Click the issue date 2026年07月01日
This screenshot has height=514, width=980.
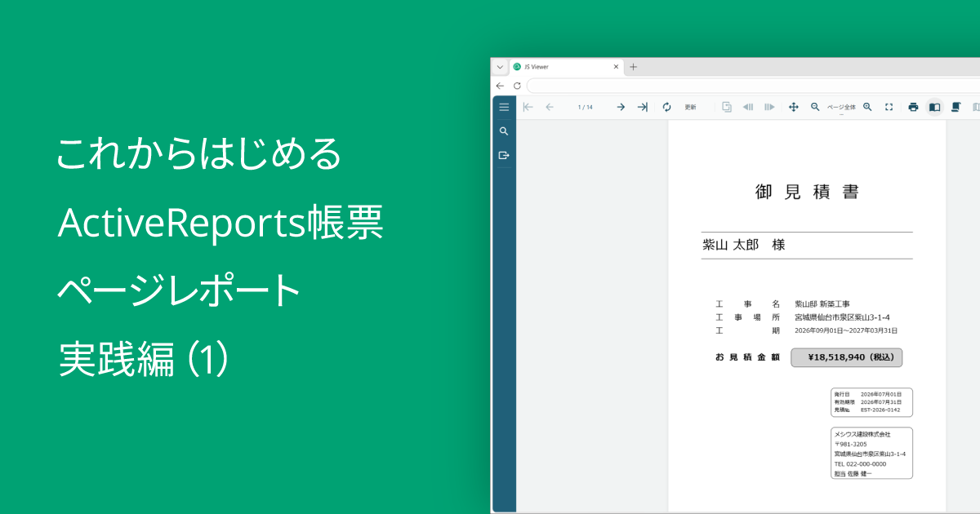coord(881,394)
